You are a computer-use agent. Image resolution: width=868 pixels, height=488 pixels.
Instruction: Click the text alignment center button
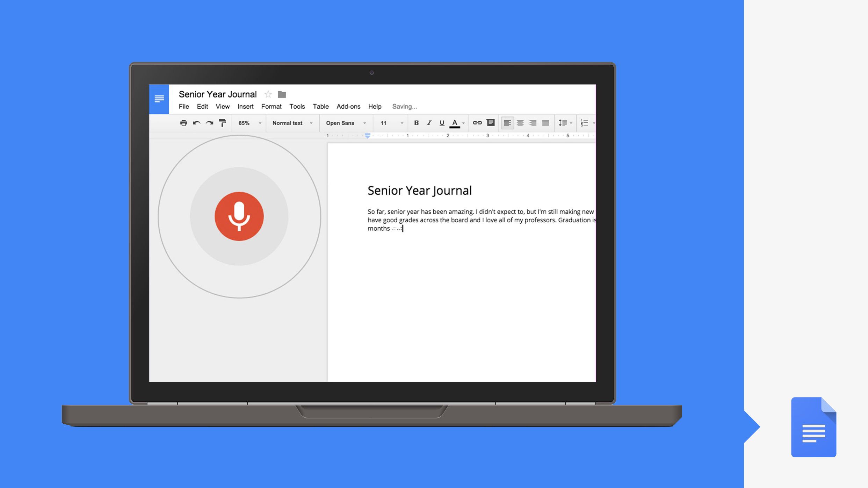pyautogui.click(x=518, y=123)
